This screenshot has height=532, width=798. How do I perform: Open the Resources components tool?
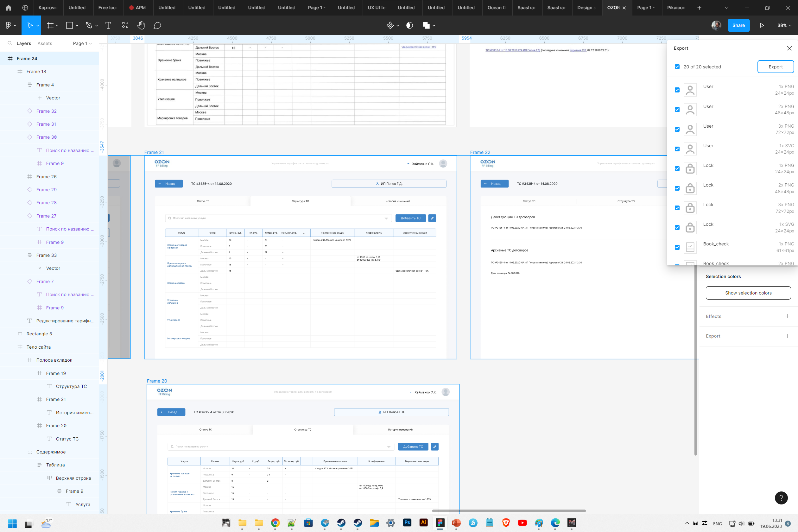(x=125, y=25)
